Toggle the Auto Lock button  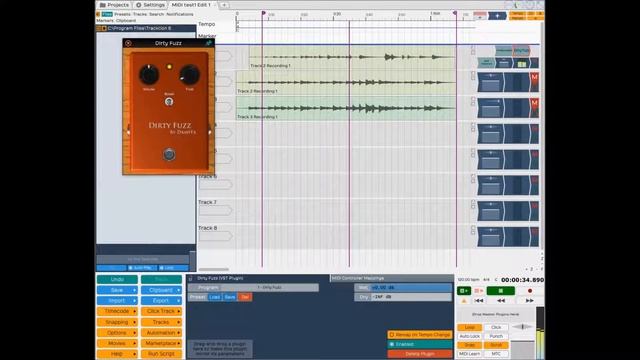(x=469, y=336)
